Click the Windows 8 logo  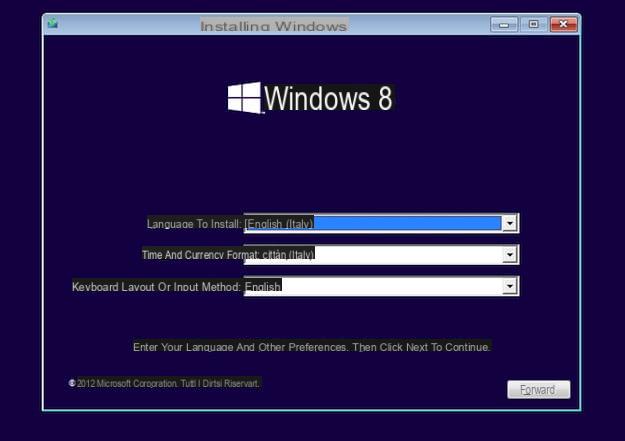click(311, 98)
